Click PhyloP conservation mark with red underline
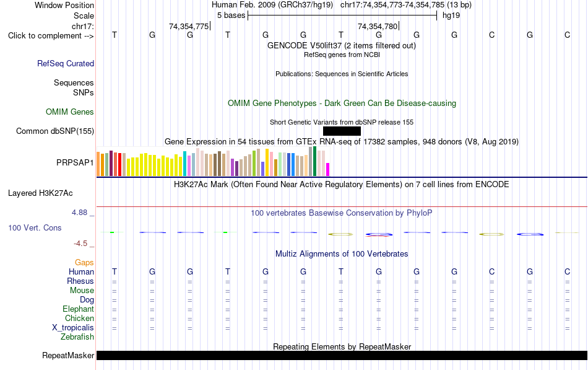 pyautogui.click(x=379, y=235)
